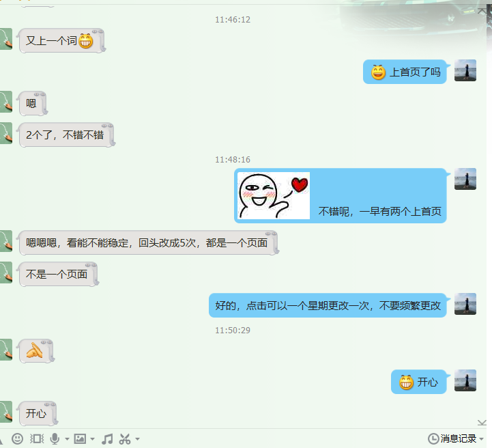Click contact avatar next to the reply 嗯
Image resolution: width=492 pixels, height=448 pixels.
5,102
